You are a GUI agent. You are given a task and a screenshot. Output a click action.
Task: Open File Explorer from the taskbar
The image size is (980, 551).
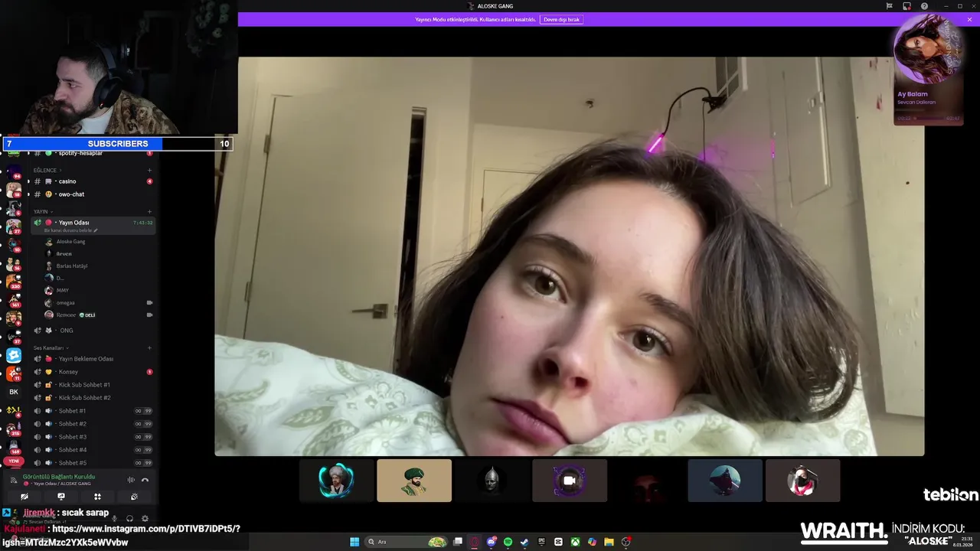(609, 542)
